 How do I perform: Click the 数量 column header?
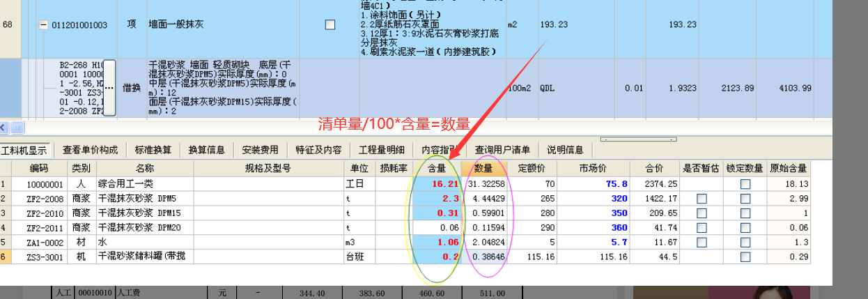[483, 169]
